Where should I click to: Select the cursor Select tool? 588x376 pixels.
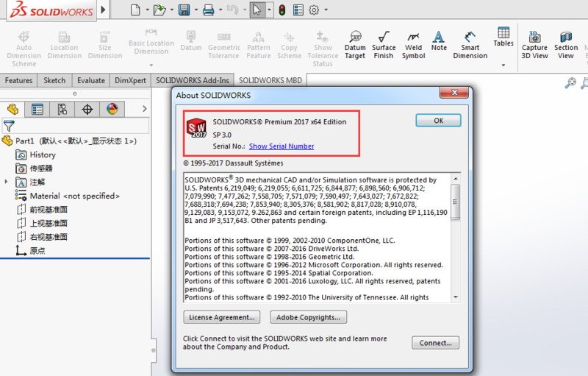(x=257, y=10)
